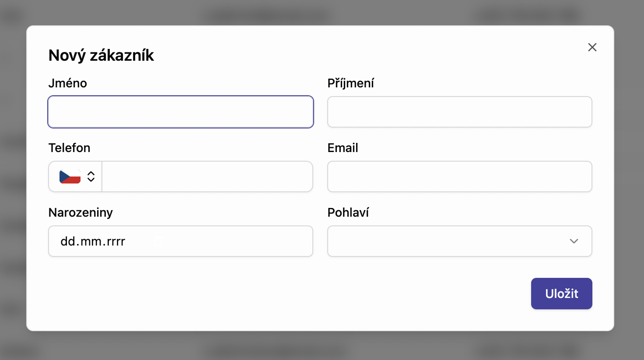Open the Pohlaví select box
This screenshot has height=360, width=644.
click(451, 241)
